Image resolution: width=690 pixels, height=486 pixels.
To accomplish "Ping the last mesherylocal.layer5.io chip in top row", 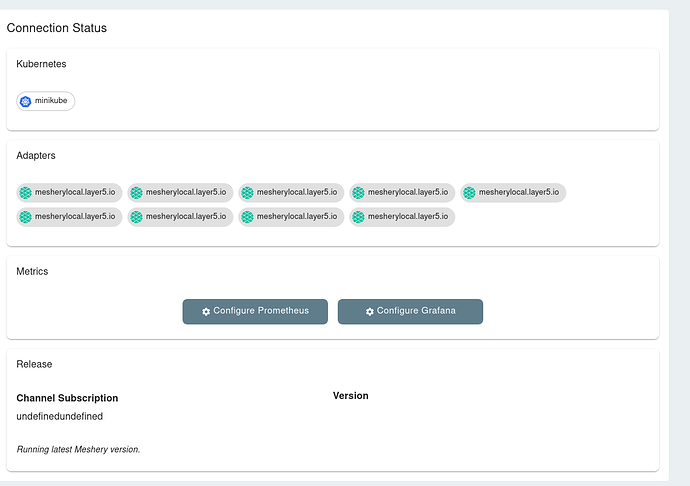I will [x=513, y=192].
